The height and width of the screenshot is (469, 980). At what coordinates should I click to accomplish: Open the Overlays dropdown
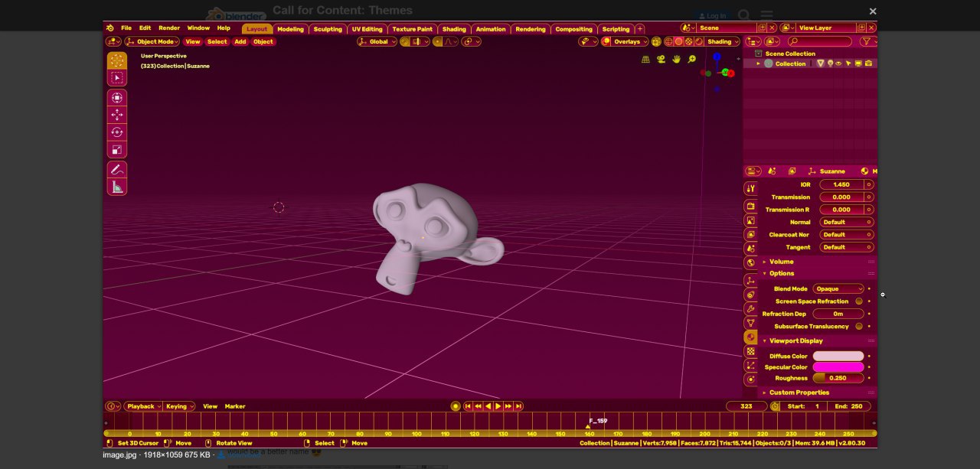pyautogui.click(x=631, y=41)
